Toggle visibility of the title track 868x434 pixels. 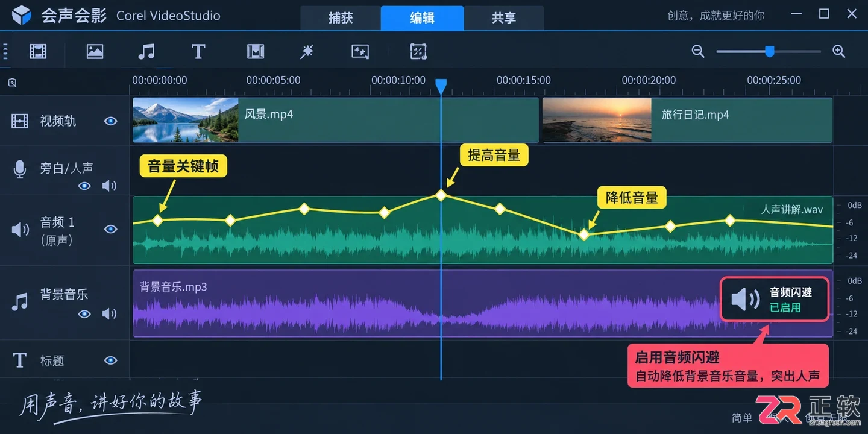[x=110, y=360]
